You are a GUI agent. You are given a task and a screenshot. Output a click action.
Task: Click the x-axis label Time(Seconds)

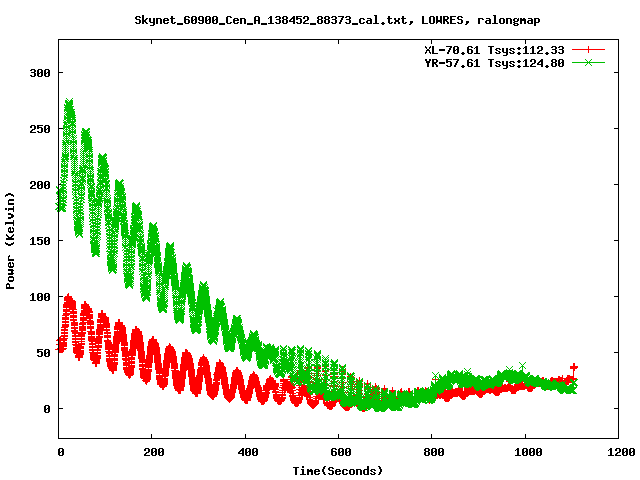pos(338,471)
